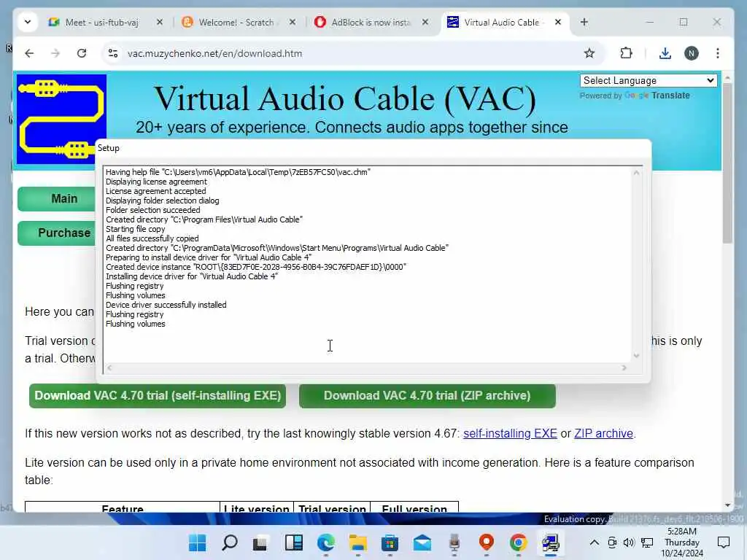Viewport: 747px width, 560px height.
Task: Open the Purchase navigation button
Action: point(57,233)
